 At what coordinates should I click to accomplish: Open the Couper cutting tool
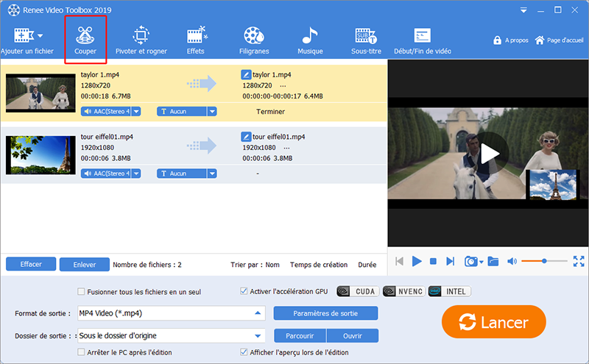(x=85, y=40)
